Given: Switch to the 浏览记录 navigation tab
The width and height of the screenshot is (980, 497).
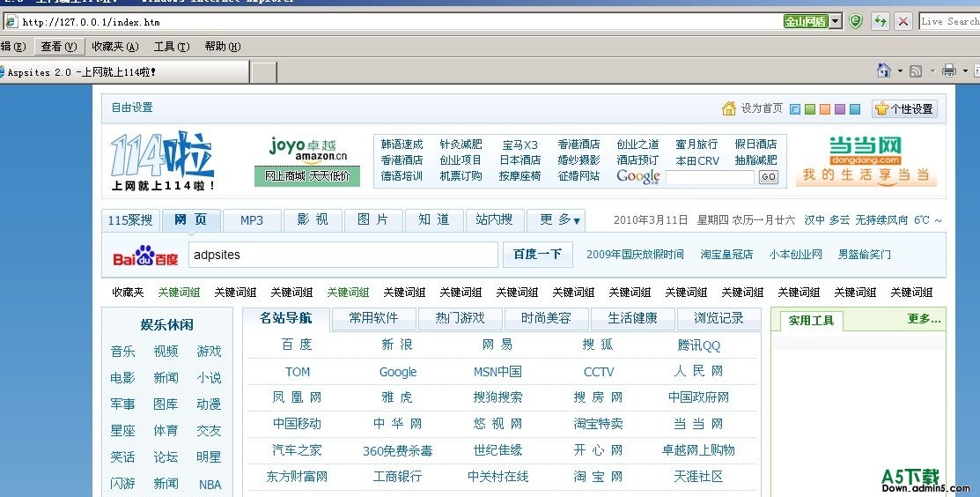Looking at the screenshot, I should click(x=718, y=318).
